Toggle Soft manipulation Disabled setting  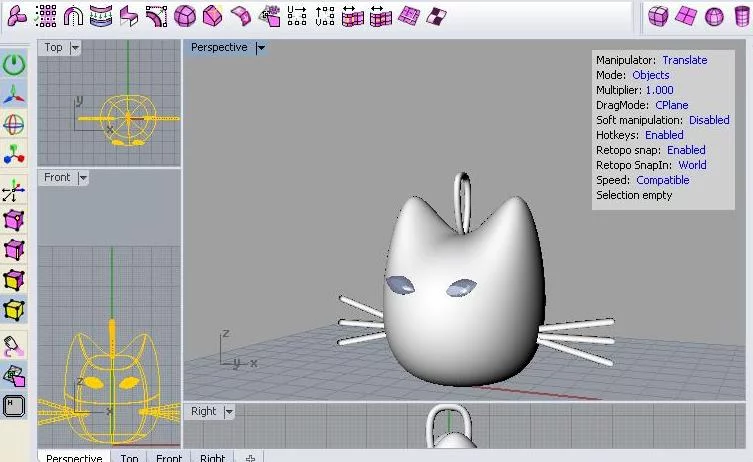(x=709, y=120)
